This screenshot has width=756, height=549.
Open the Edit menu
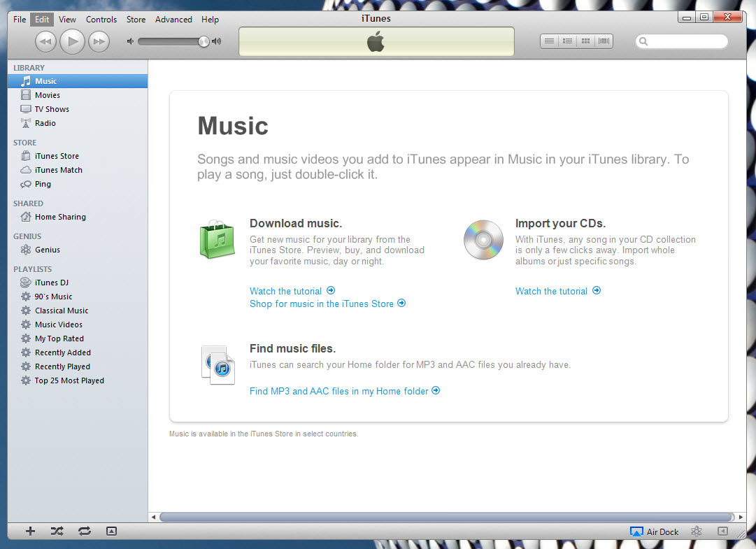[x=42, y=20]
